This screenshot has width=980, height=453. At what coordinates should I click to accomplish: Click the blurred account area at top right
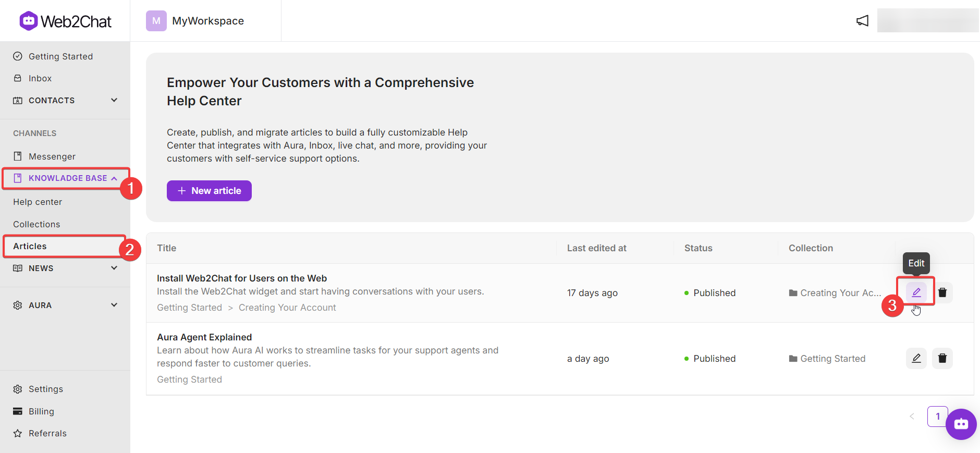coord(928,20)
